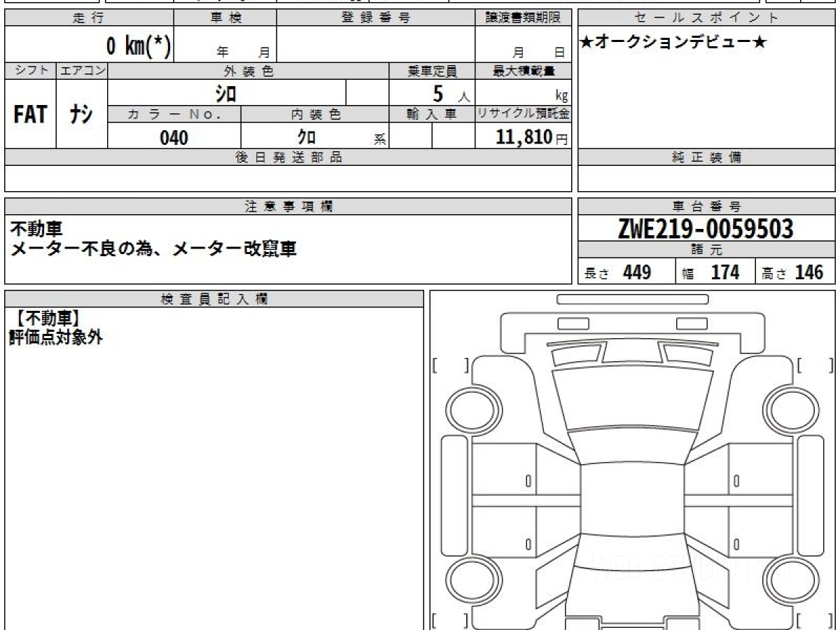
Task: Click the "エアコン" label
Action: tap(82, 71)
